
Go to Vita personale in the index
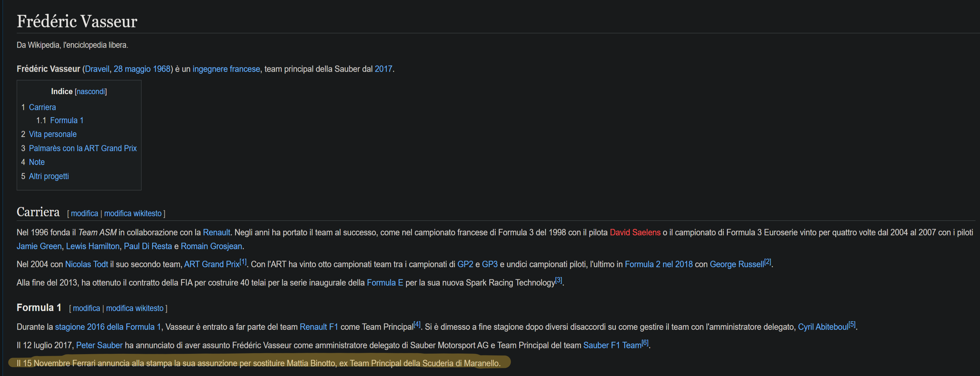click(52, 134)
